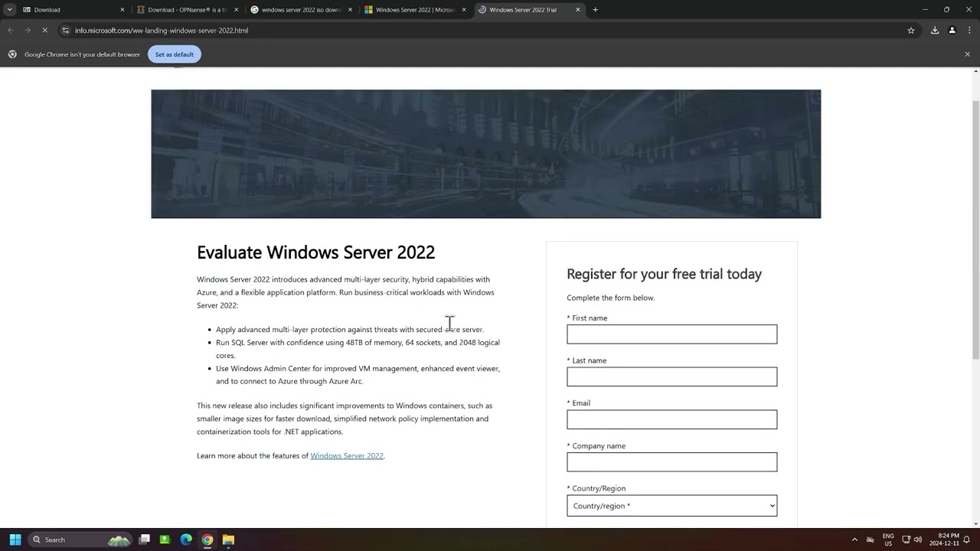Select the "Windows Server 2022 Trial" tab

pyautogui.click(x=530, y=10)
